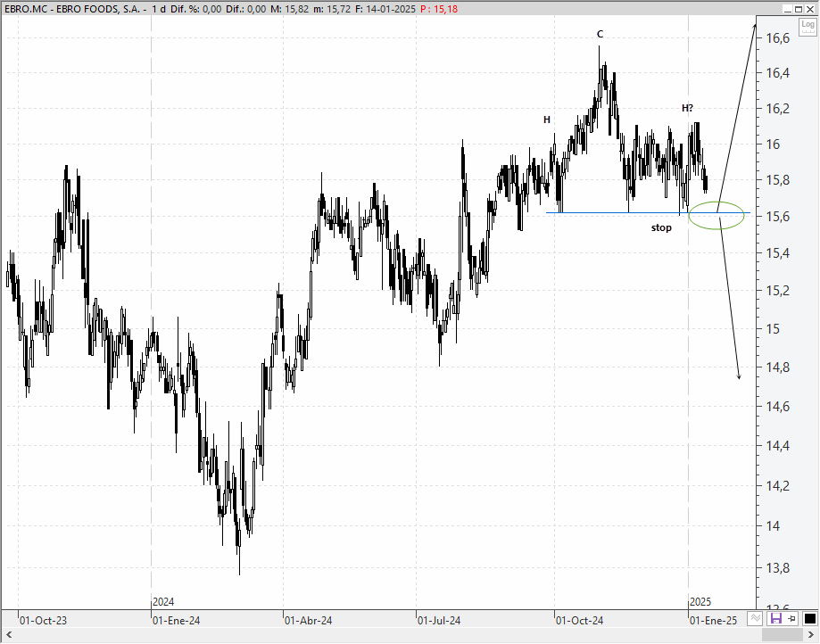
Task: Click the pin icon beside save
Action: [792, 618]
